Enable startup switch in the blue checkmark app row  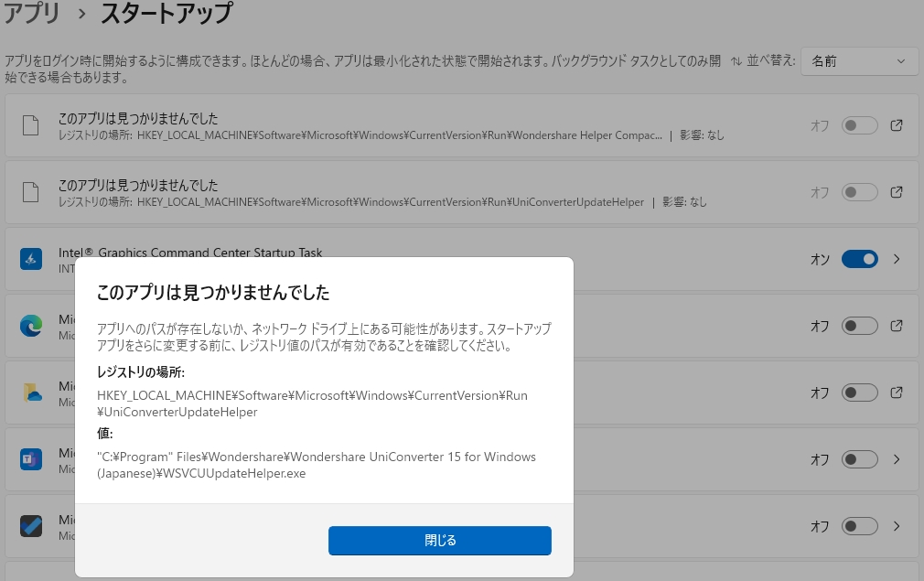(x=860, y=525)
